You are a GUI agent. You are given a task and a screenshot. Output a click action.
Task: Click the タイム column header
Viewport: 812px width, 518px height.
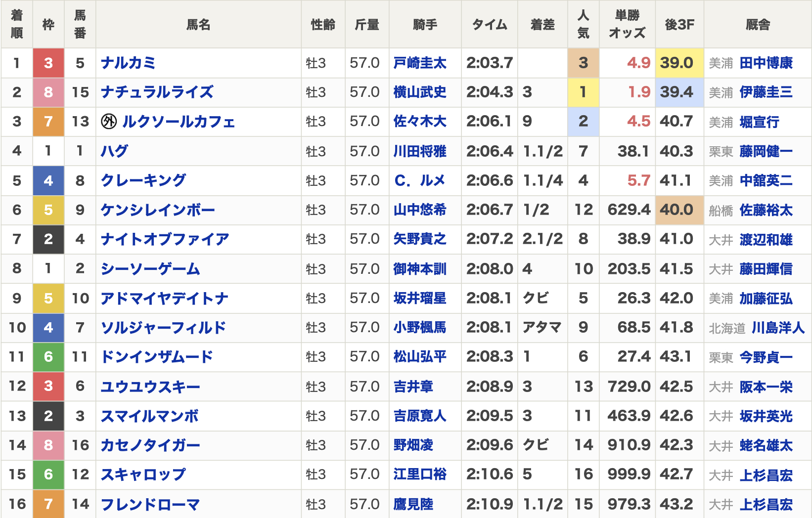pyautogui.click(x=490, y=24)
